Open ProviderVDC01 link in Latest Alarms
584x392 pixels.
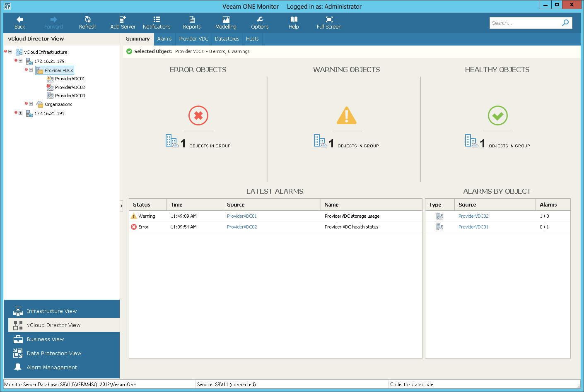[x=242, y=216]
